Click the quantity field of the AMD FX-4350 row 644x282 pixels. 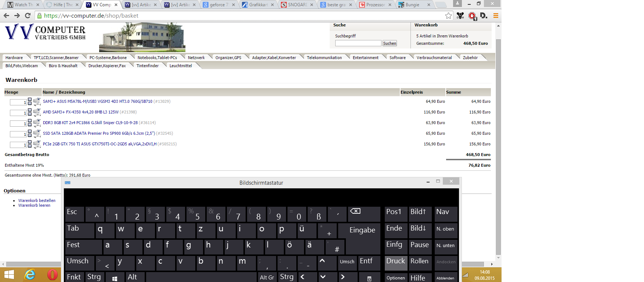click(18, 113)
